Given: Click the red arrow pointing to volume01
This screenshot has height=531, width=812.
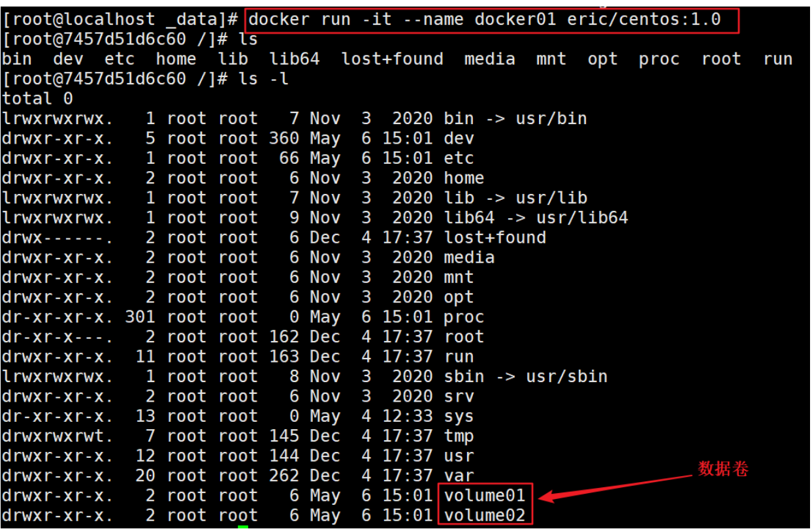Looking at the screenshot, I should (617, 487).
